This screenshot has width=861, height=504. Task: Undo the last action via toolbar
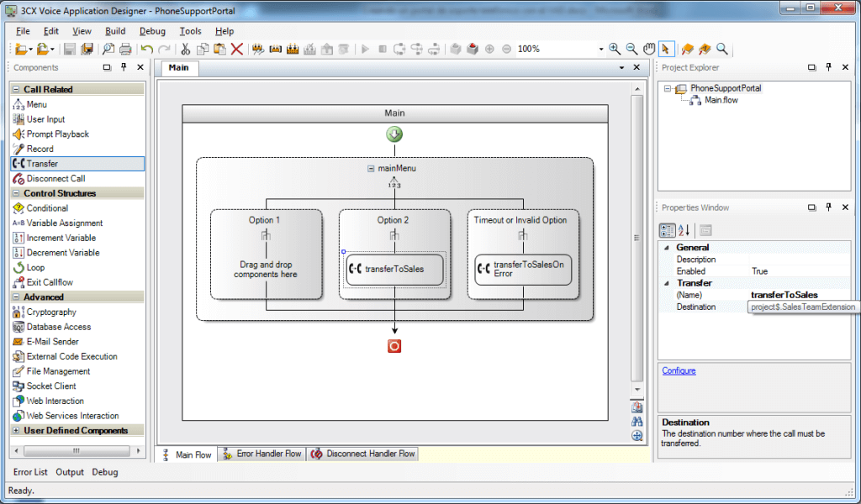coord(146,50)
